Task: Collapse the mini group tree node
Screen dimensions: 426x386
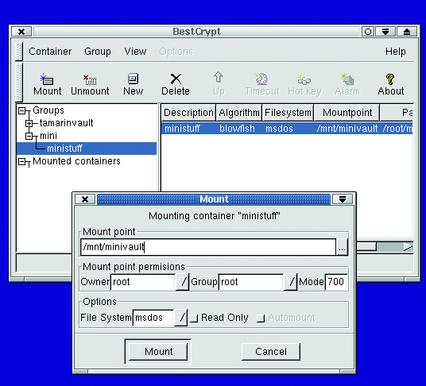Action: (29, 136)
